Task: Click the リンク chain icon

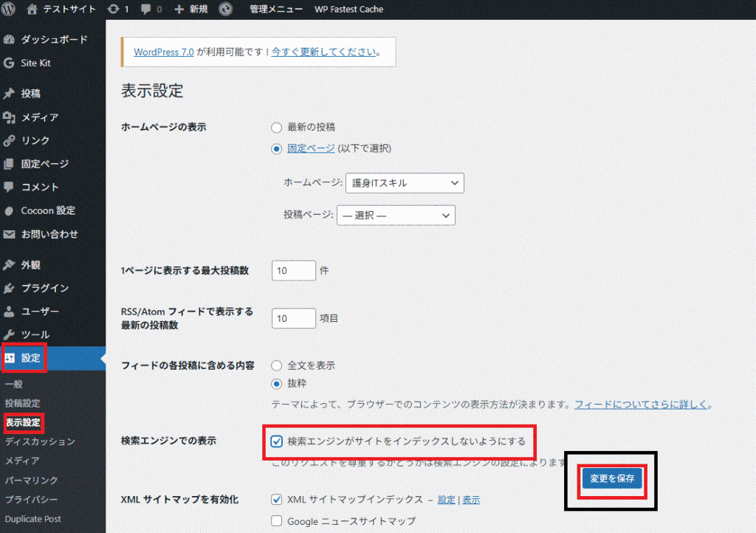Action: click(9, 141)
